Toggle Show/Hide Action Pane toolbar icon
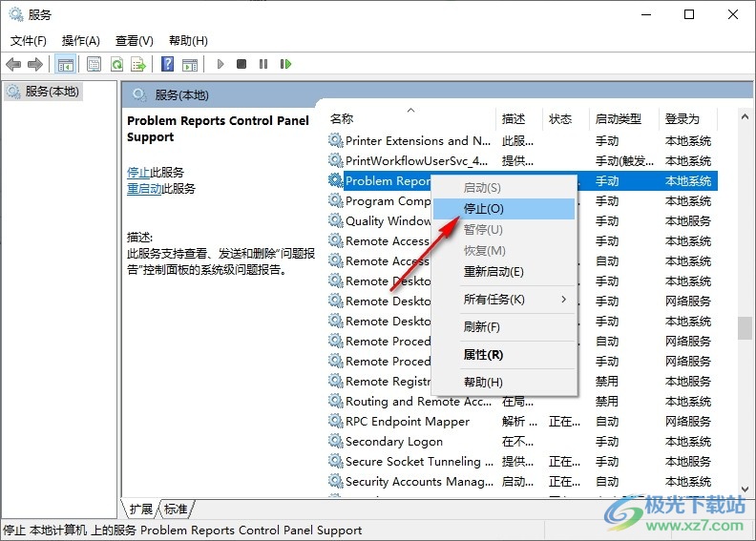Image resolution: width=756 pixels, height=541 pixels. (x=190, y=64)
